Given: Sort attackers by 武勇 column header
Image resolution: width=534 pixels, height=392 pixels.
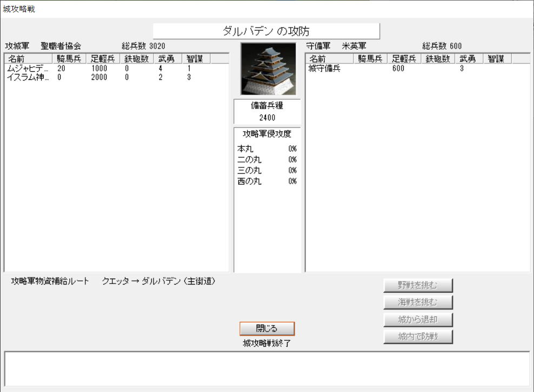Looking at the screenshot, I should pyautogui.click(x=167, y=59).
